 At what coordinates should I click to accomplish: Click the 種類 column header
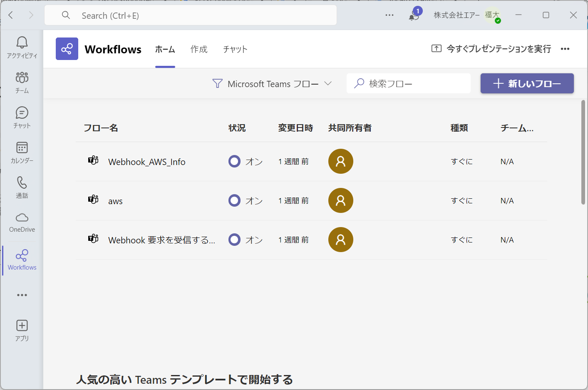tap(459, 128)
